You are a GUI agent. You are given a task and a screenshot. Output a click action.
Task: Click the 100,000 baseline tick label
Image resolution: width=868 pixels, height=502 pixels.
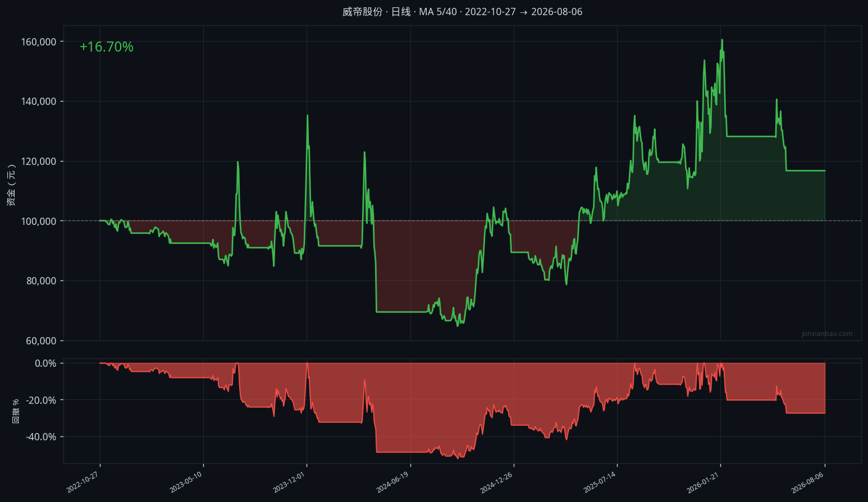coord(39,221)
